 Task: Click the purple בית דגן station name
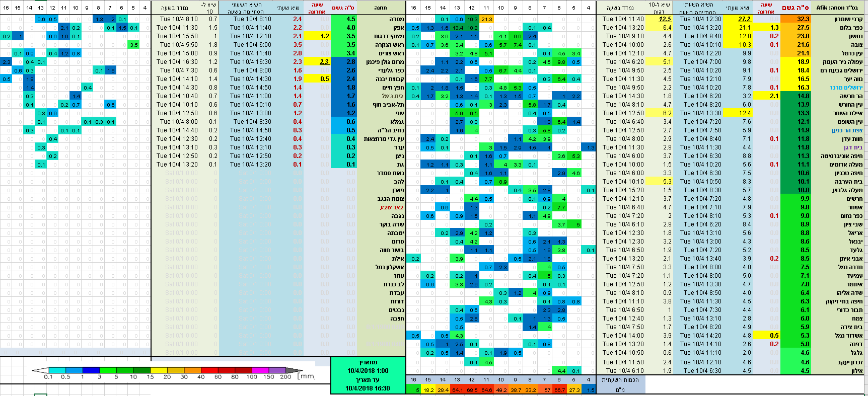853,147
